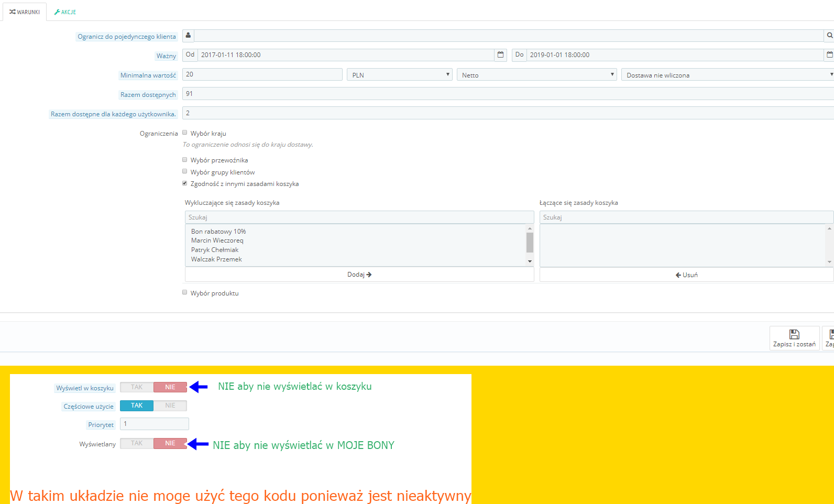Click the combining rules list scrollbar
The image size is (834, 504).
tap(829, 245)
